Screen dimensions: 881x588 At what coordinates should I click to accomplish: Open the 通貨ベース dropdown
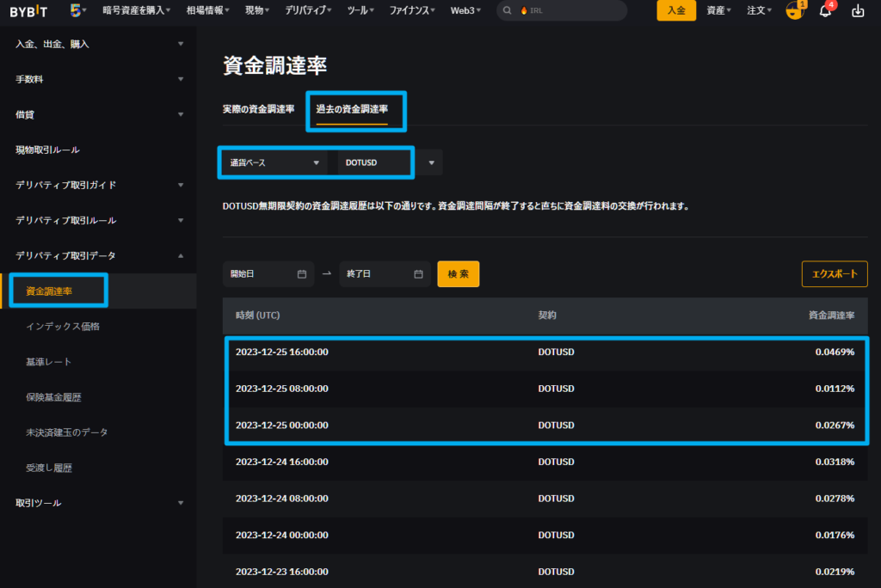tap(272, 162)
